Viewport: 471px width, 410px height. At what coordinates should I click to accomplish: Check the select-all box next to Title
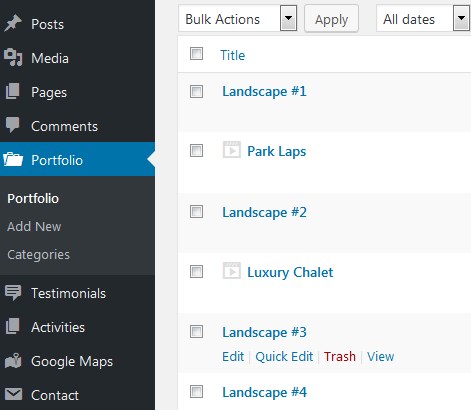(196, 53)
